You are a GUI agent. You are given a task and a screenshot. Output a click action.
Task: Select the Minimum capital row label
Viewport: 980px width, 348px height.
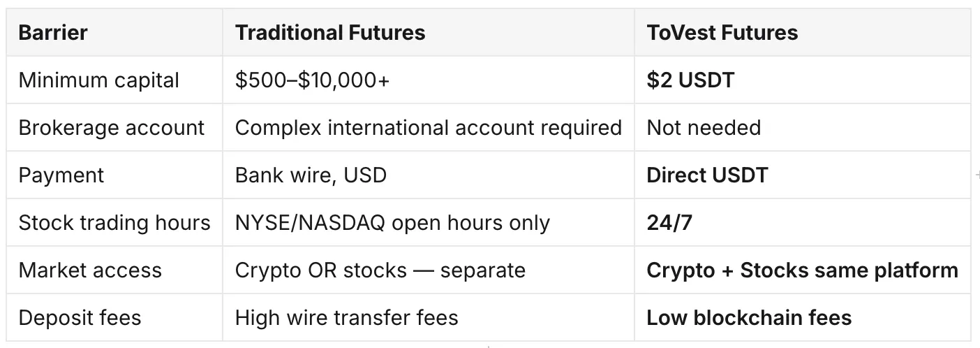coord(99,80)
